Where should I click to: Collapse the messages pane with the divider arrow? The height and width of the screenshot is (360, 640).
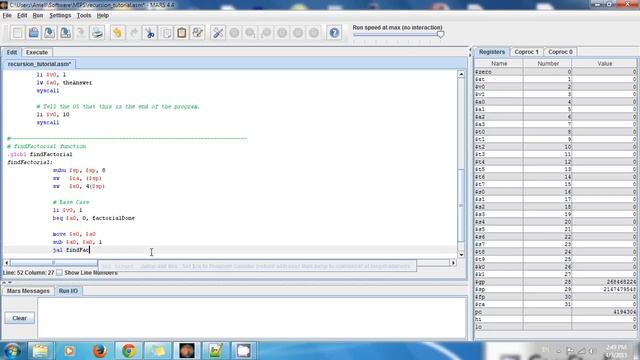pos(10,282)
